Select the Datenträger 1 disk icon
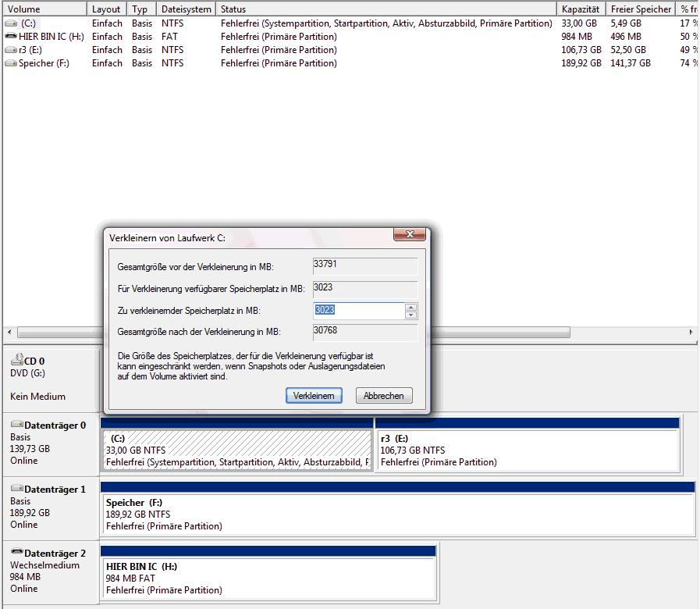Screen dimensions: 700x609 [16, 489]
